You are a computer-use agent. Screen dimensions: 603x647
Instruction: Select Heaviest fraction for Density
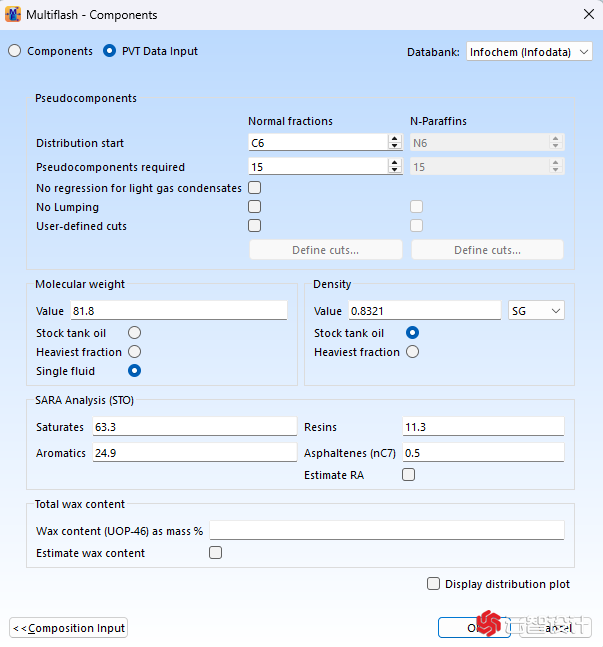pyautogui.click(x=412, y=352)
